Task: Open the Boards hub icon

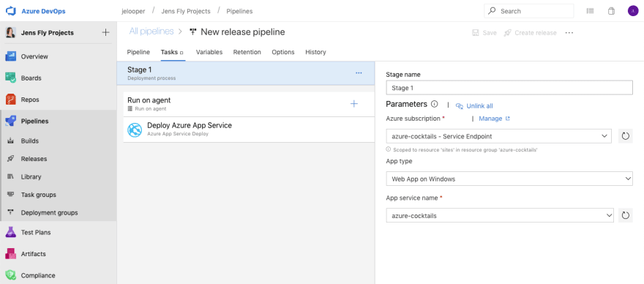Action: (10, 78)
